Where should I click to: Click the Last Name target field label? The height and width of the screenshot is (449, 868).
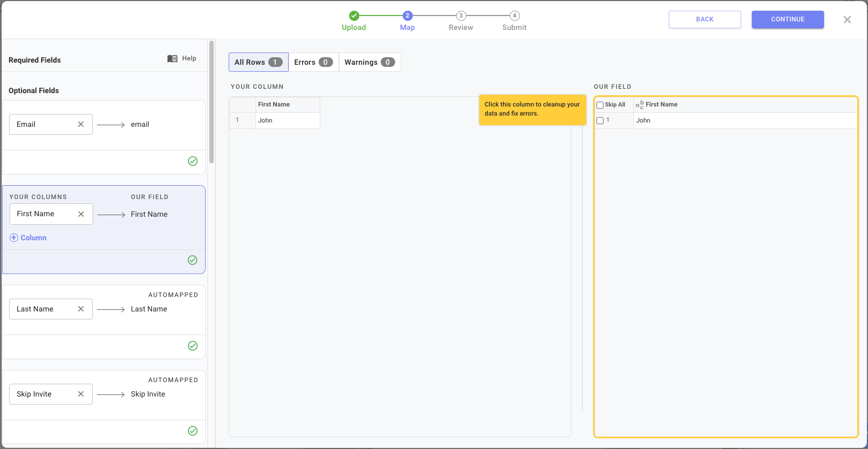149,309
